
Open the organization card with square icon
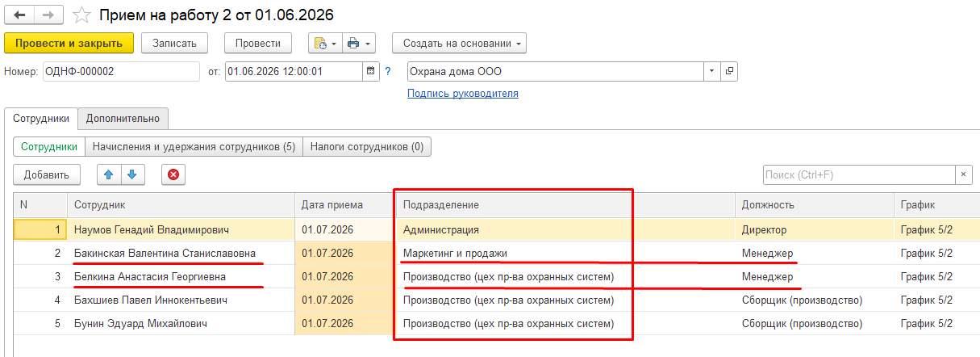coord(729,71)
